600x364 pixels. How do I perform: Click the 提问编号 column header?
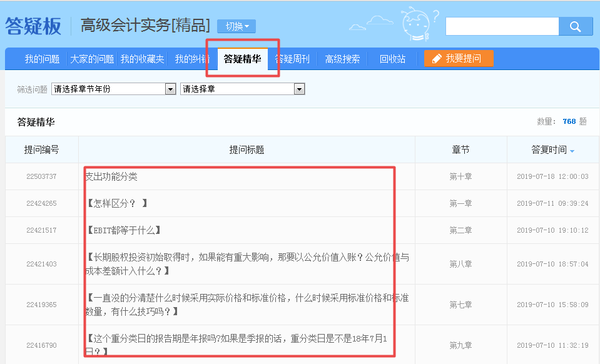point(42,150)
